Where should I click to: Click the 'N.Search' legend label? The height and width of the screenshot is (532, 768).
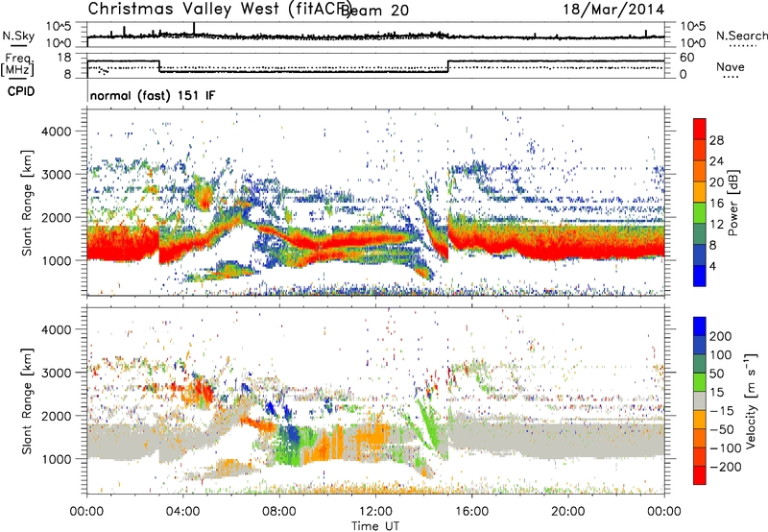[x=742, y=36]
